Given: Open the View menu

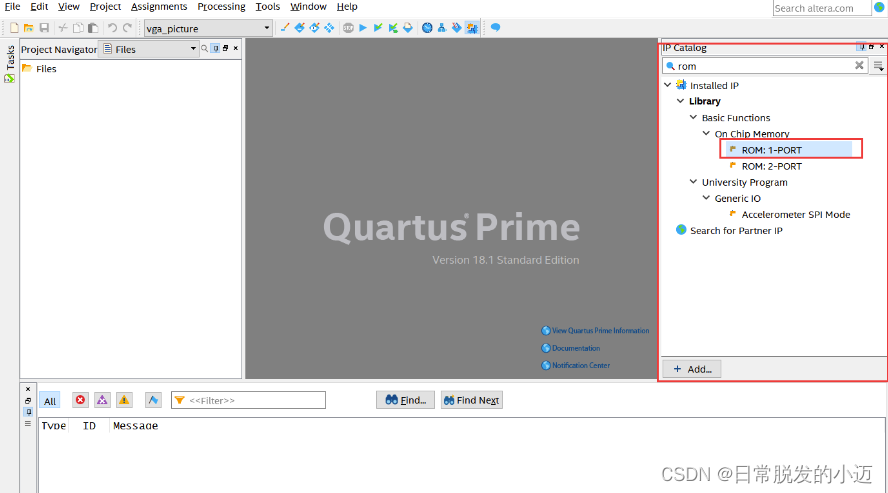Looking at the screenshot, I should [x=69, y=7].
